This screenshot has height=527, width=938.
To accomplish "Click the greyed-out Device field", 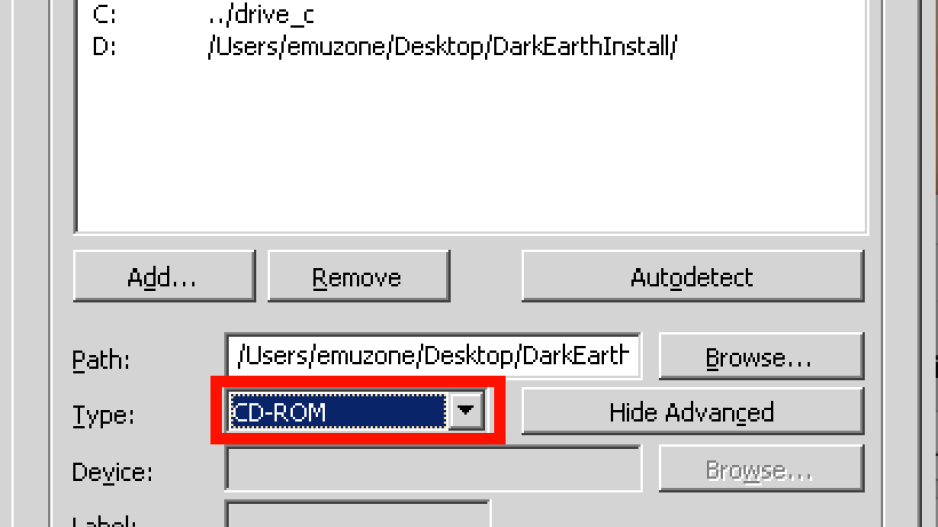I will coord(433,470).
